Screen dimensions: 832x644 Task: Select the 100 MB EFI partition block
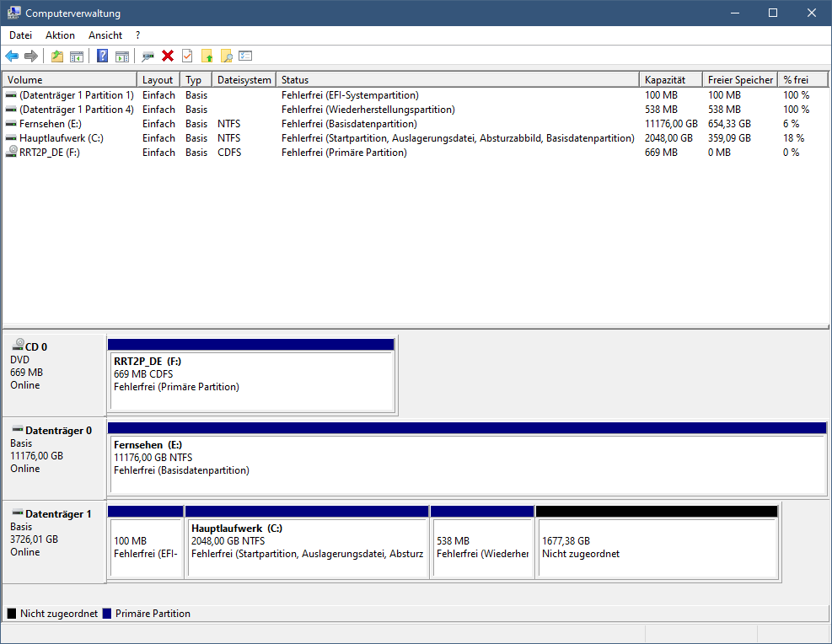pos(145,542)
